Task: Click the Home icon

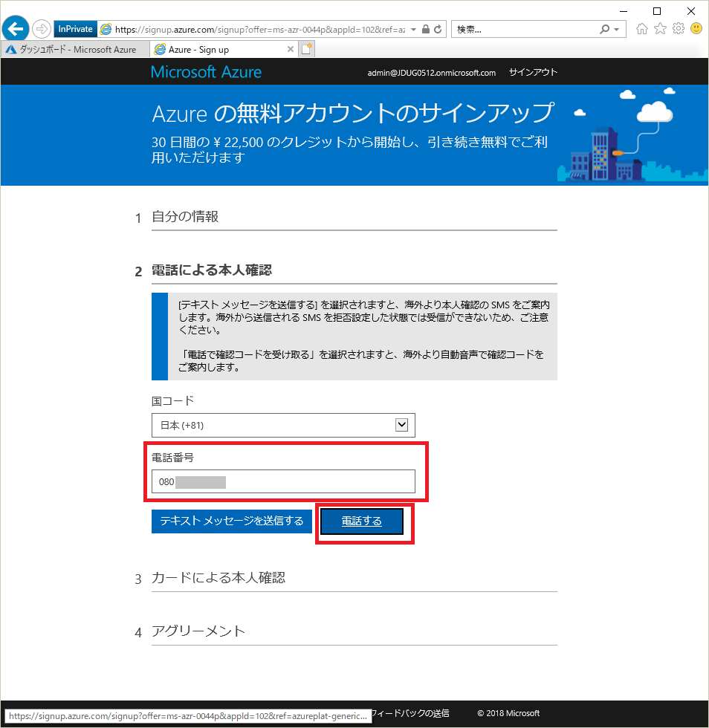Action: [x=642, y=29]
